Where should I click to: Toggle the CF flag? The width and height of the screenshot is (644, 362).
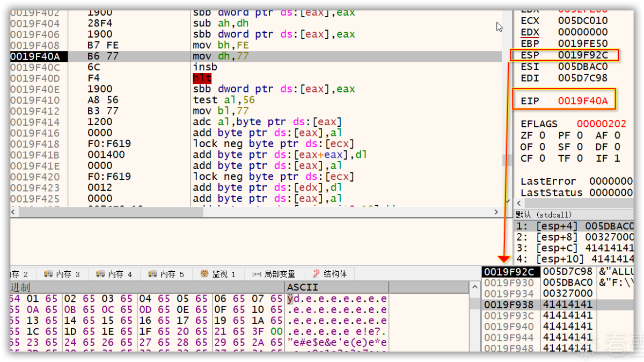[x=533, y=158]
